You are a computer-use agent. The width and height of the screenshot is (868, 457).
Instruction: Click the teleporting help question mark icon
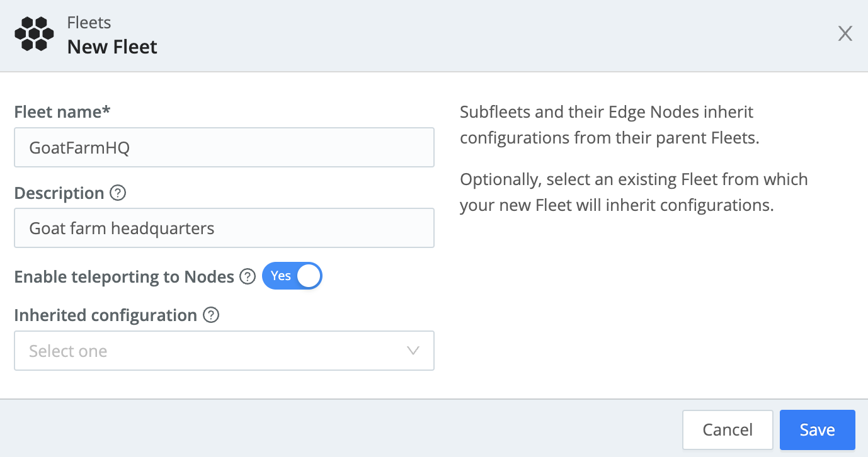tap(247, 276)
